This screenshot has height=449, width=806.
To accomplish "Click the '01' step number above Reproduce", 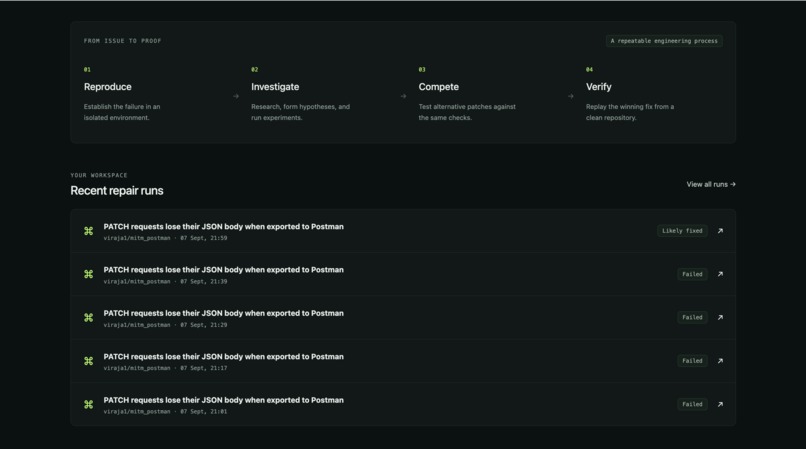I will click(x=87, y=69).
